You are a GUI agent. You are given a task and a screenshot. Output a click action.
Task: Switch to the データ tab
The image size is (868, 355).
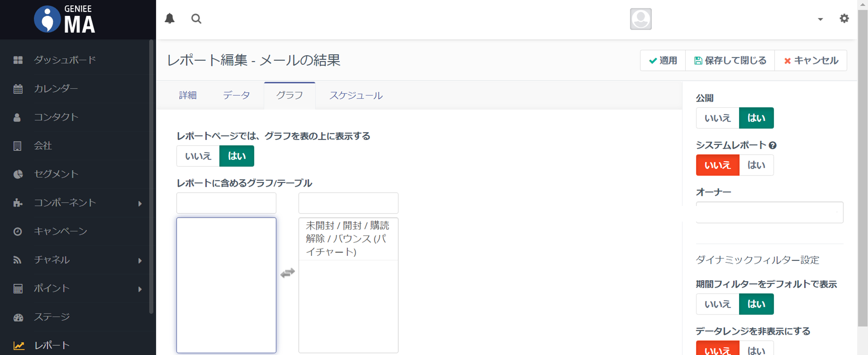click(x=236, y=96)
